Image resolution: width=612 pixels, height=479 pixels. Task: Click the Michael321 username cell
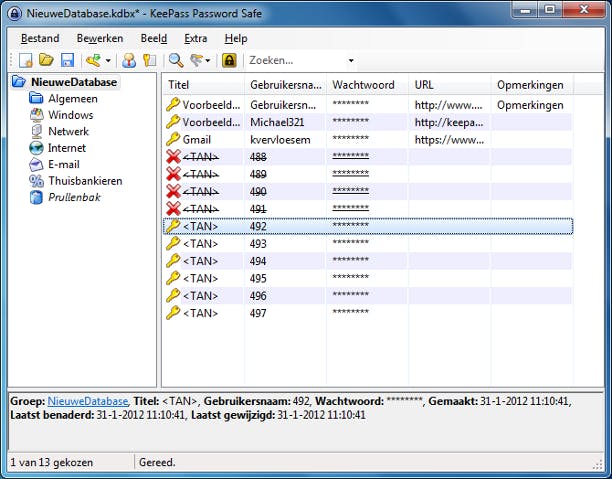277,122
